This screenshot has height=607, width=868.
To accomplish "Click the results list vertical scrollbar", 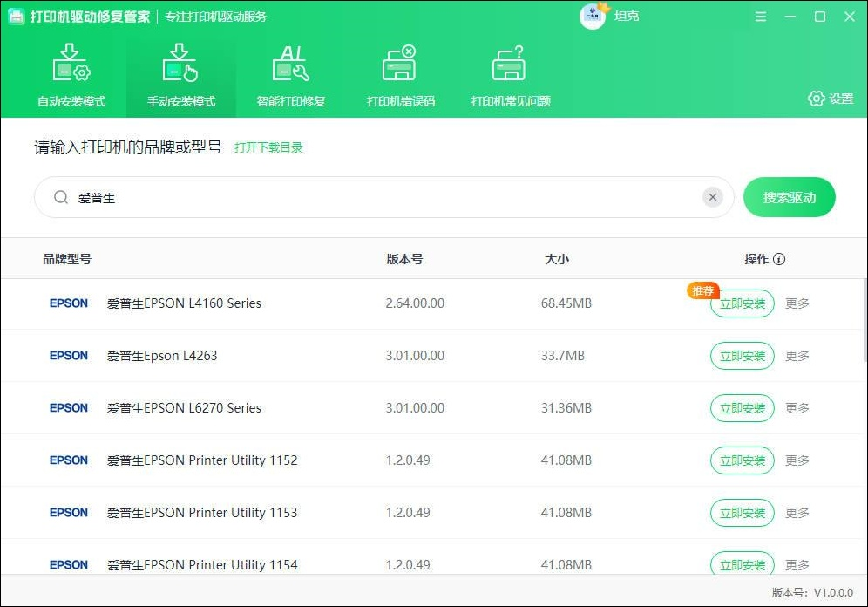I will coord(865,320).
